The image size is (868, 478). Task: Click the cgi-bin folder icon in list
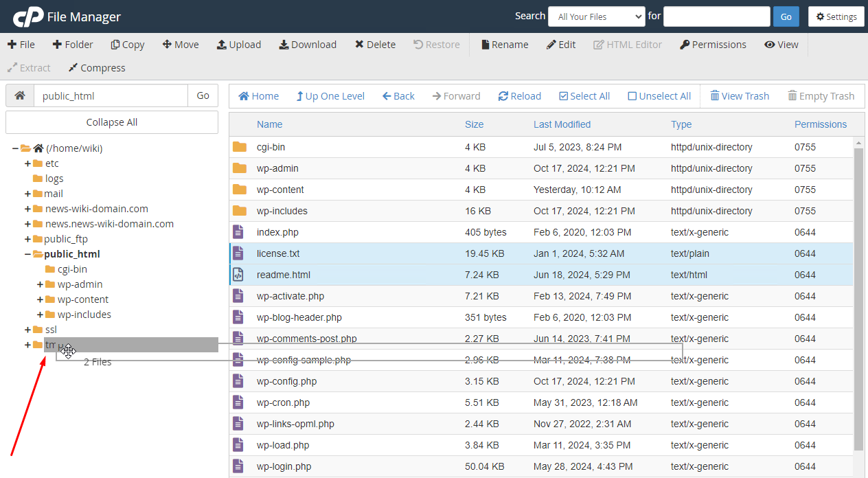pos(239,147)
